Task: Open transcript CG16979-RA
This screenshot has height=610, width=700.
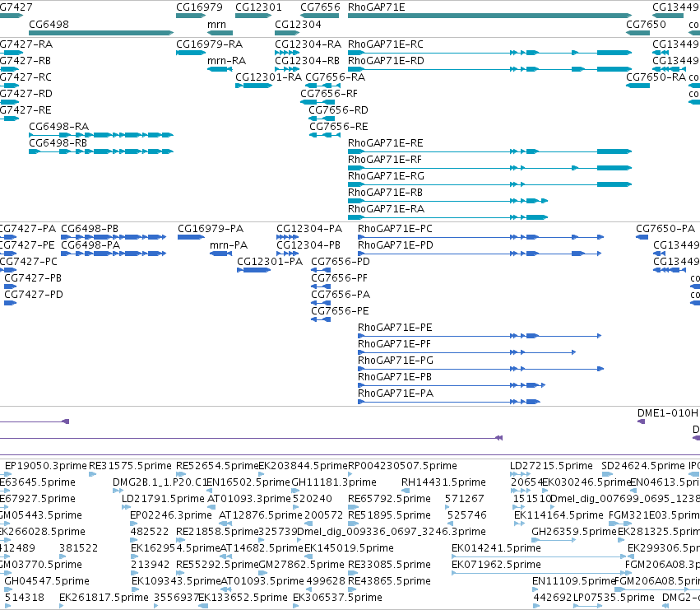Action: pos(210,44)
